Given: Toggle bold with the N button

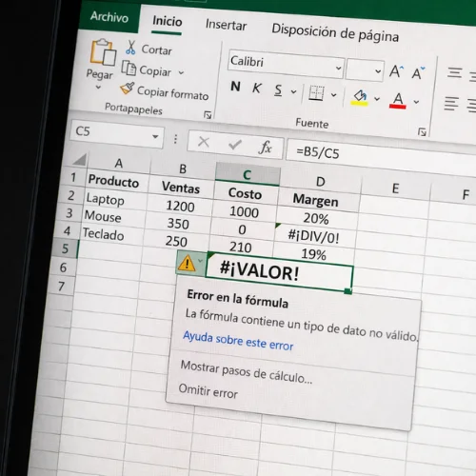Looking at the screenshot, I should click(x=235, y=87).
